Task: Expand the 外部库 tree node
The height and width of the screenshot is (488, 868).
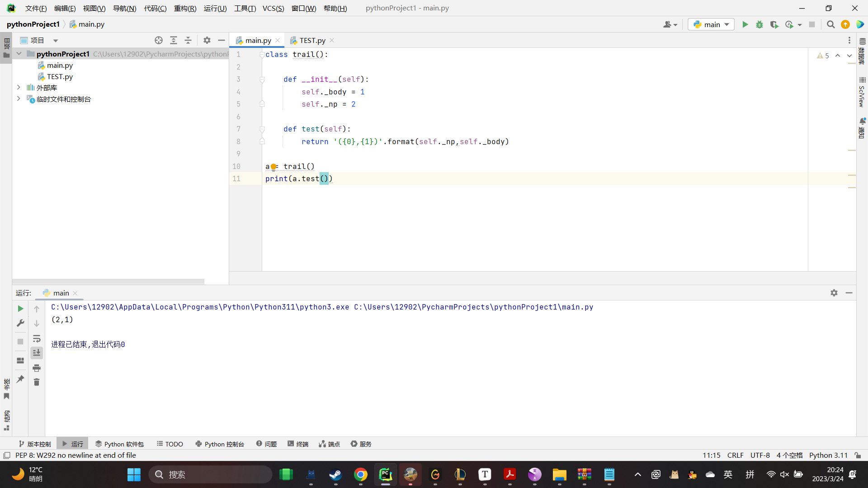Action: 19,87
